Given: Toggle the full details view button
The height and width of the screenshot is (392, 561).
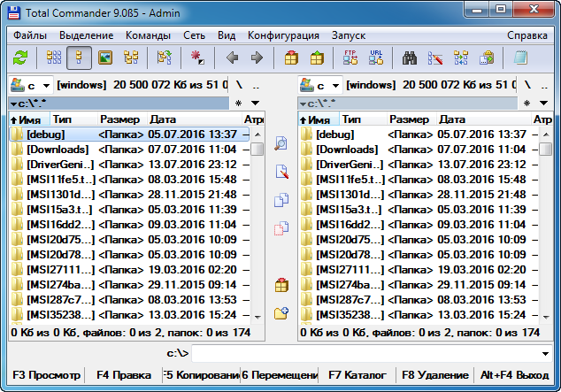Looking at the screenshot, I should [x=80, y=58].
